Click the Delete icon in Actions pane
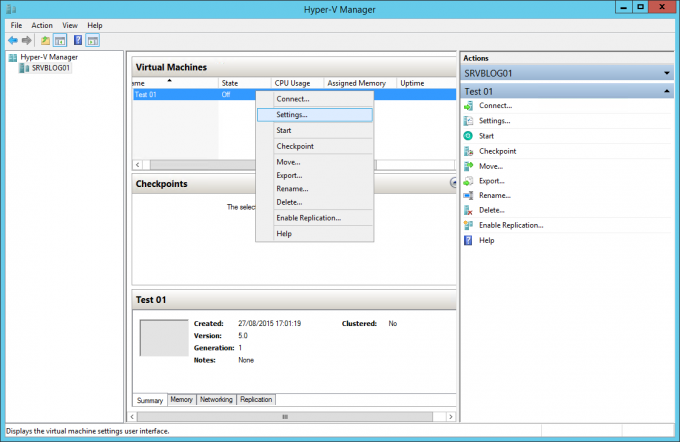The image size is (680, 442). click(x=468, y=210)
